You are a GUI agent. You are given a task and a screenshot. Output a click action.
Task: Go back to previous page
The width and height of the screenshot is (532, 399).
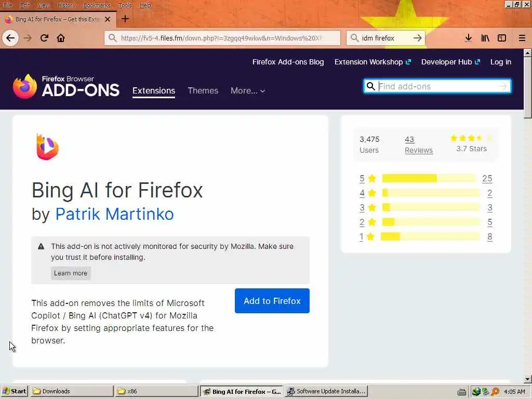click(x=10, y=38)
